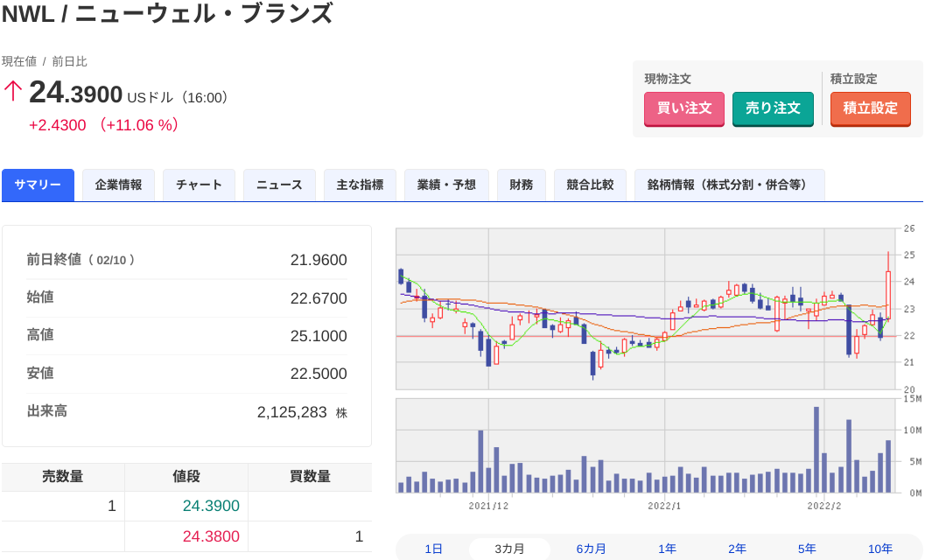Set chart range to 1日
The image size is (925, 560).
point(433,549)
